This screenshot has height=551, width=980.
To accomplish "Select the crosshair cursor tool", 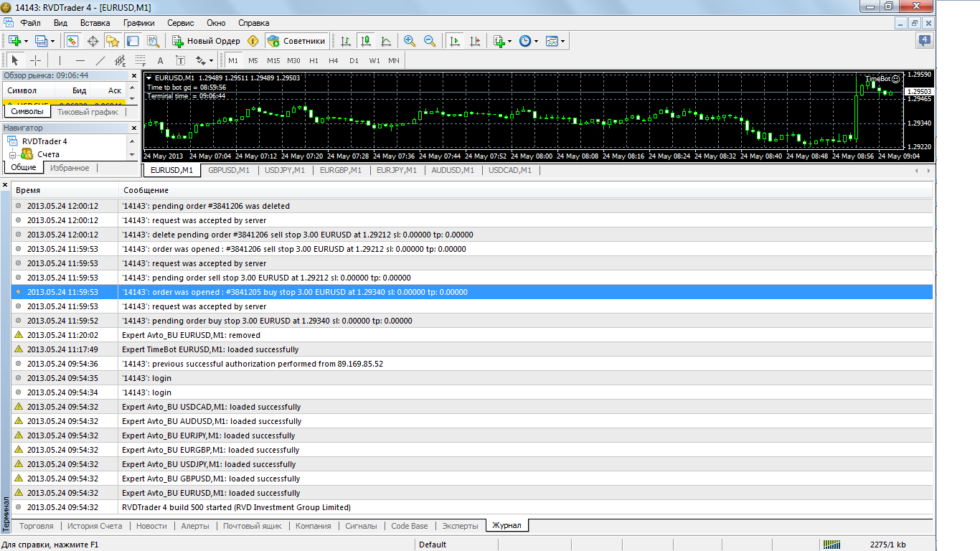I will [35, 60].
